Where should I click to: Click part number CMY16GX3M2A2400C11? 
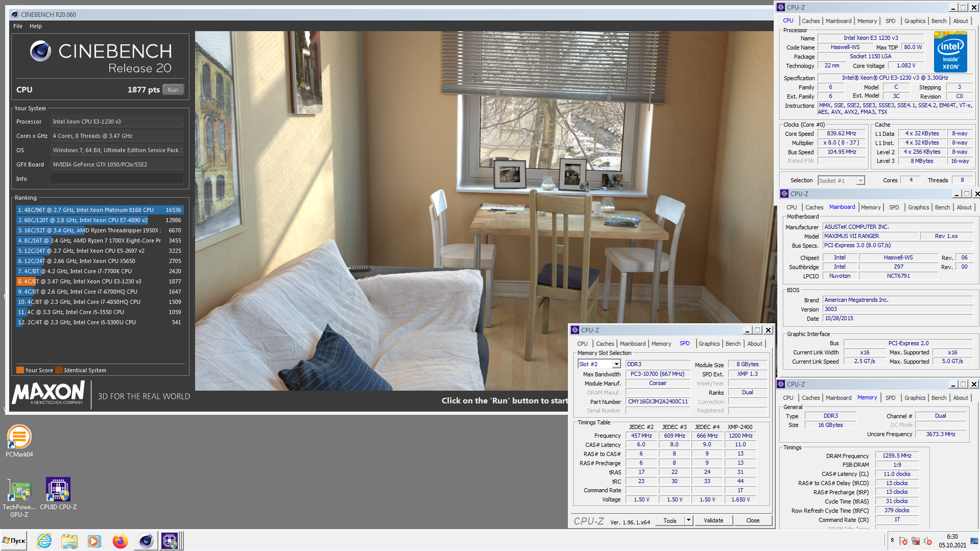[x=658, y=401]
